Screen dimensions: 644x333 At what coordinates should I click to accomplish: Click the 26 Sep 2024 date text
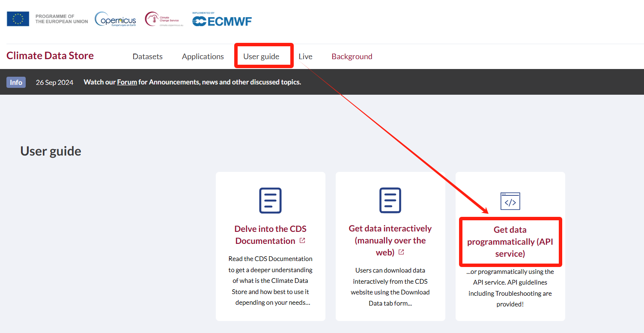(x=54, y=82)
